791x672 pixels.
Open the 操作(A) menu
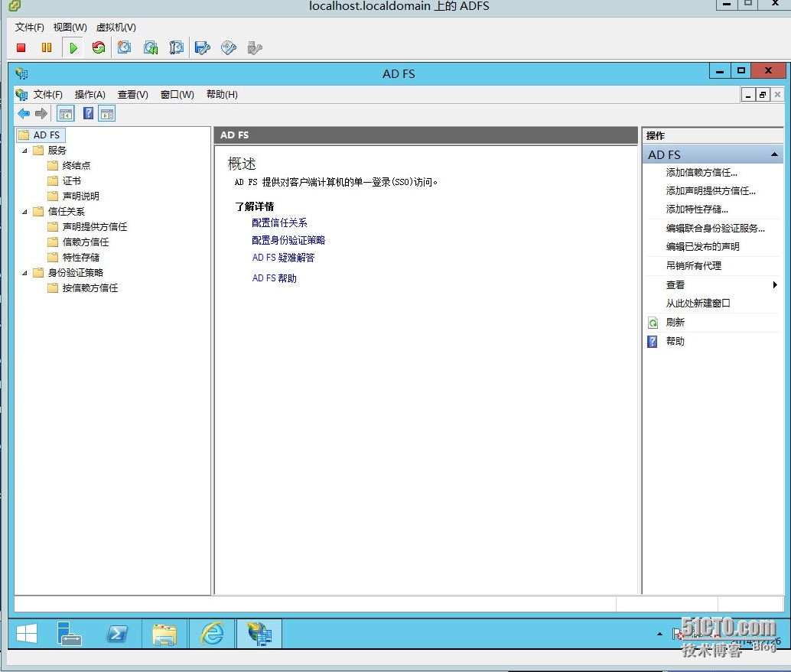click(x=90, y=95)
